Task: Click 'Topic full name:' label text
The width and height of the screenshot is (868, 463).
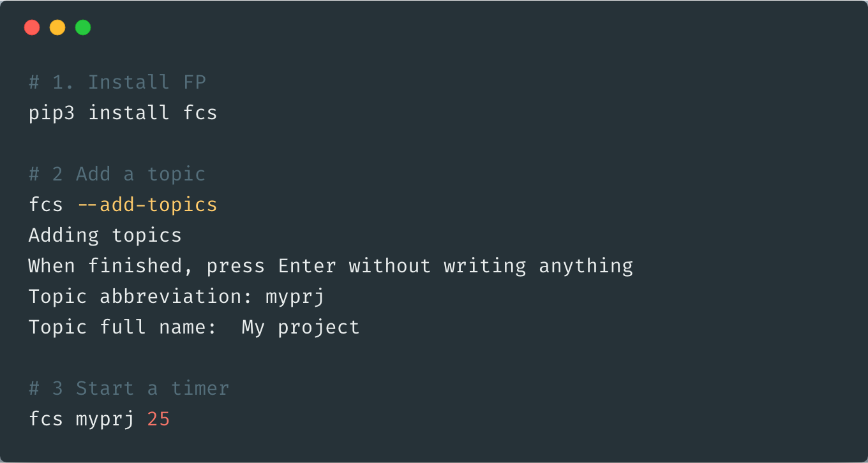Action: [x=123, y=327]
